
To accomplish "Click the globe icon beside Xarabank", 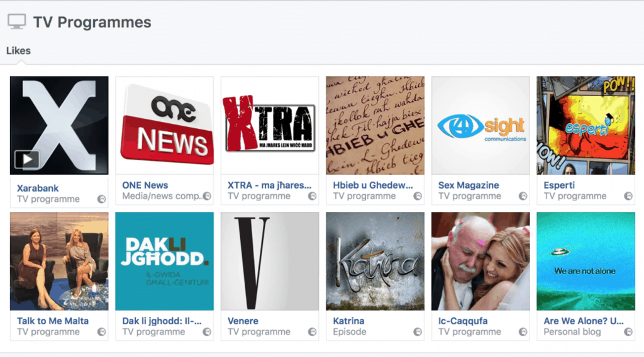I will point(101,199).
